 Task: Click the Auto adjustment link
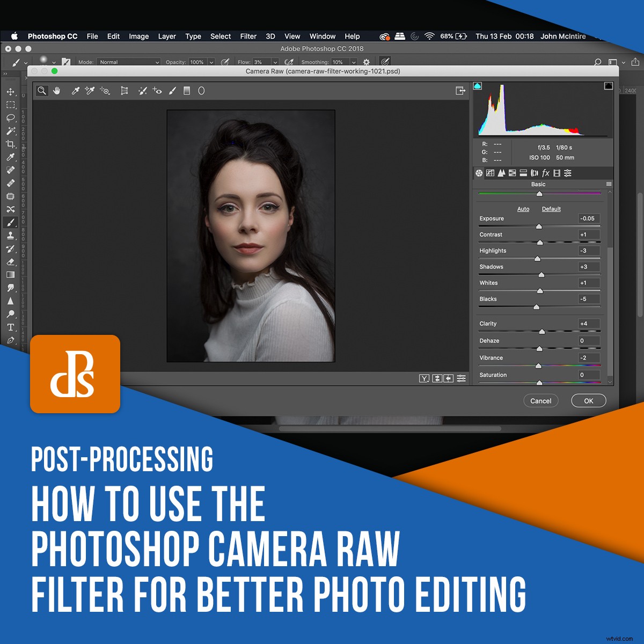point(523,209)
